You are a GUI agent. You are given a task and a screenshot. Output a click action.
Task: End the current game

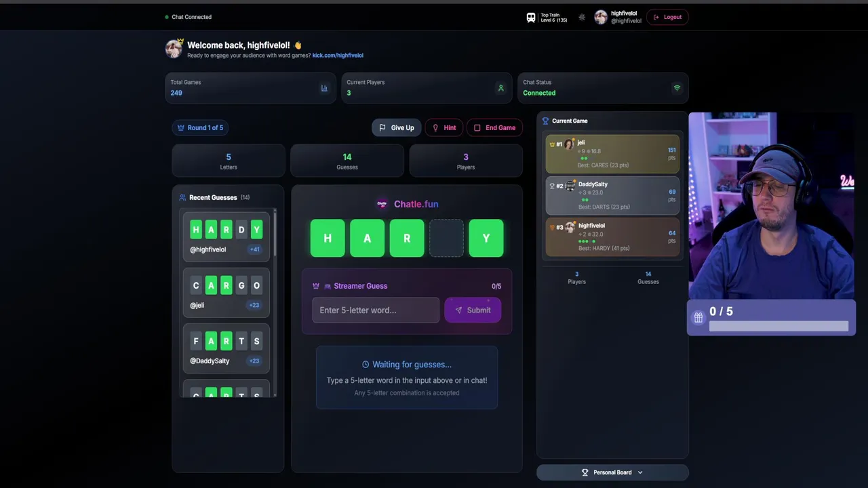click(x=494, y=127)
